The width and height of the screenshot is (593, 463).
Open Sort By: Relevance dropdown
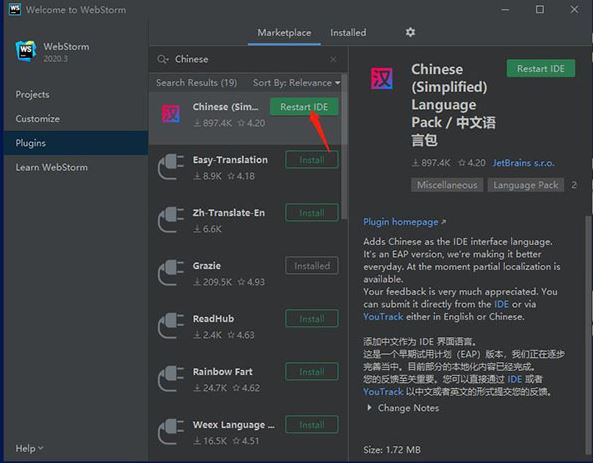296,83
